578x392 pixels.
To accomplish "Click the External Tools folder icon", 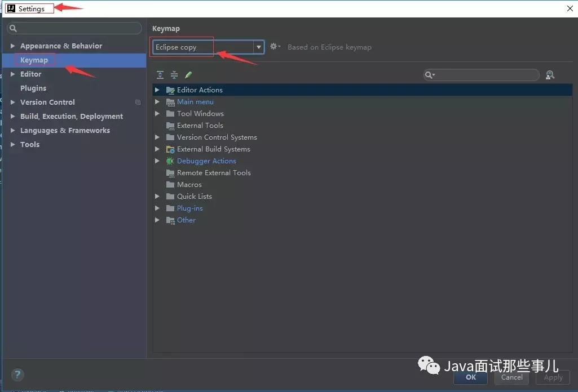I will click(x=170, y=126).
